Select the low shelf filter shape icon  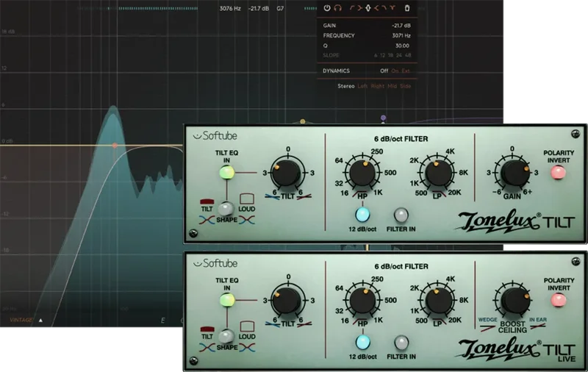[359, 8]
